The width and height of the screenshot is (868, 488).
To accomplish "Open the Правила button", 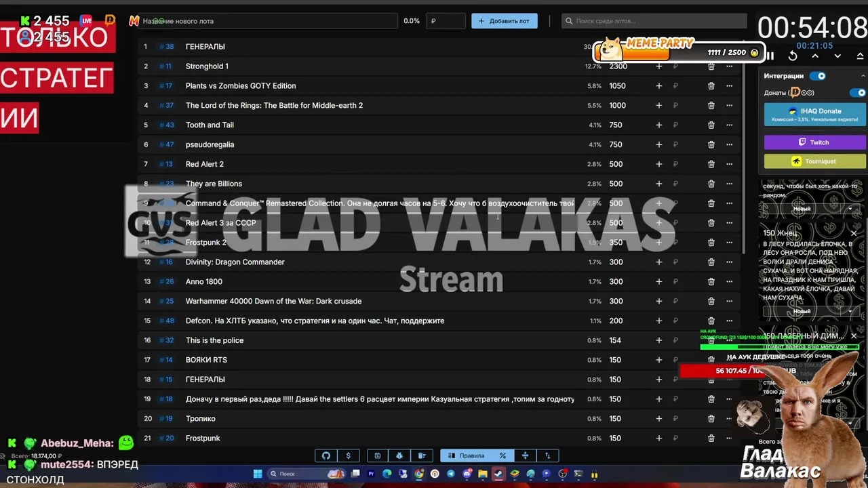I will (x=467, y=455).
